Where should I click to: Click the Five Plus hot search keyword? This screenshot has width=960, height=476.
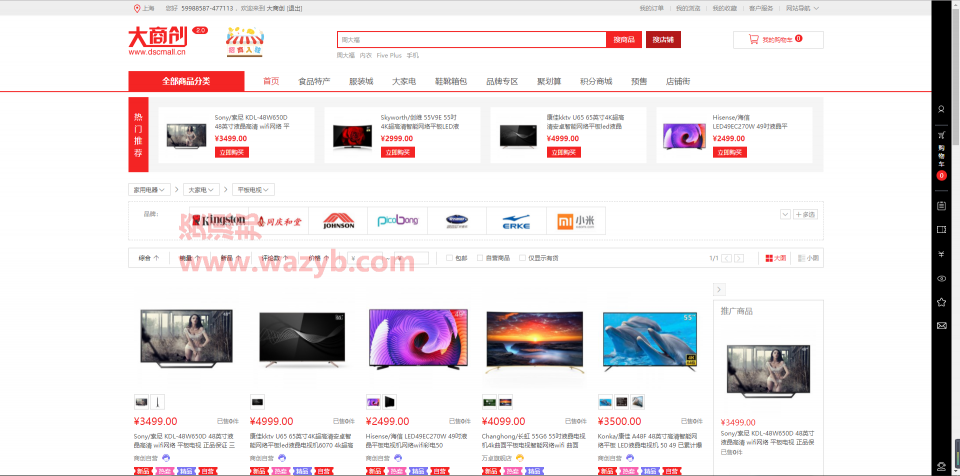pos(389,55)
